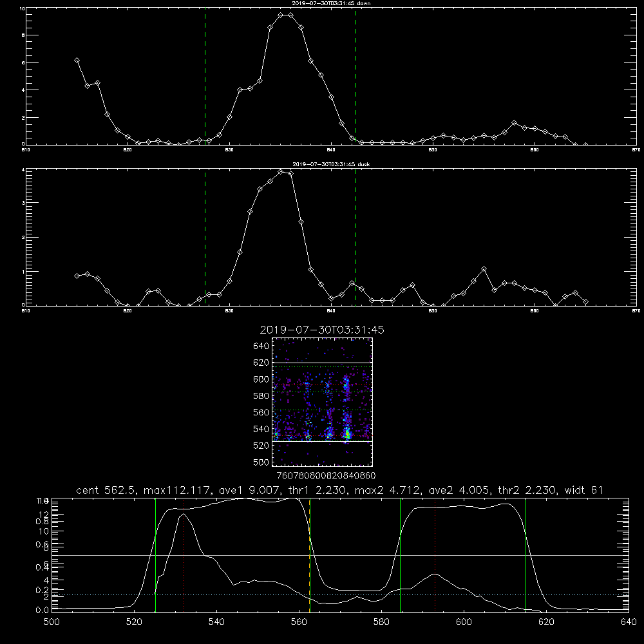Click x-axis label '620' of bottom plot
The width and height of the screenshot is (644, 644).
pyautogui.click(x=546, y=622)
